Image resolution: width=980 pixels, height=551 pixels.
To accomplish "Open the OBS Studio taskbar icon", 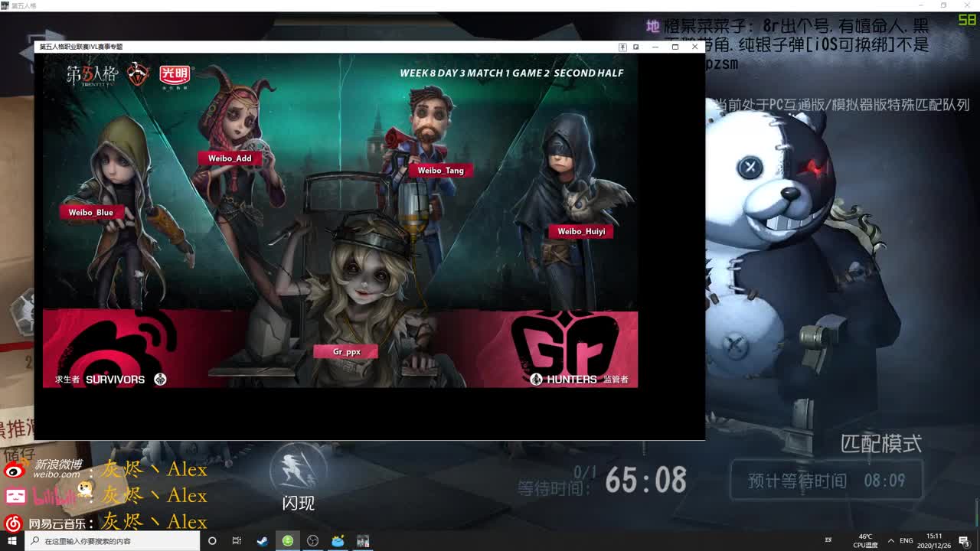I will coord(312,541).
